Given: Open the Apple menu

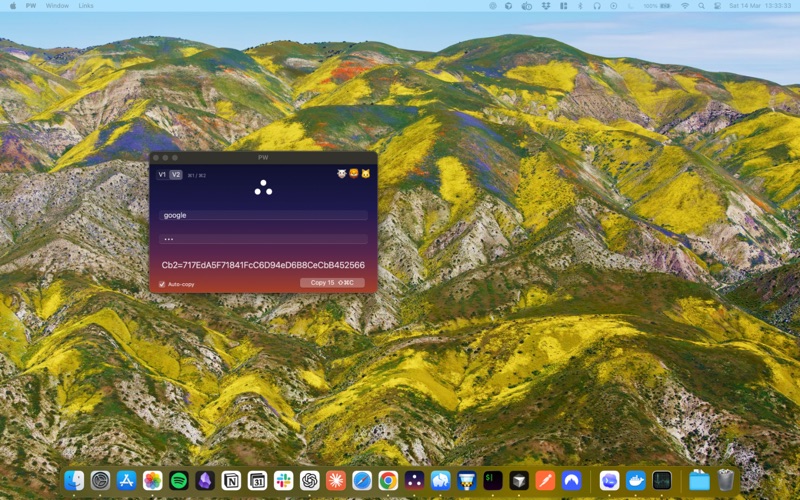Looking at the screenshot, I should (13, 6).
